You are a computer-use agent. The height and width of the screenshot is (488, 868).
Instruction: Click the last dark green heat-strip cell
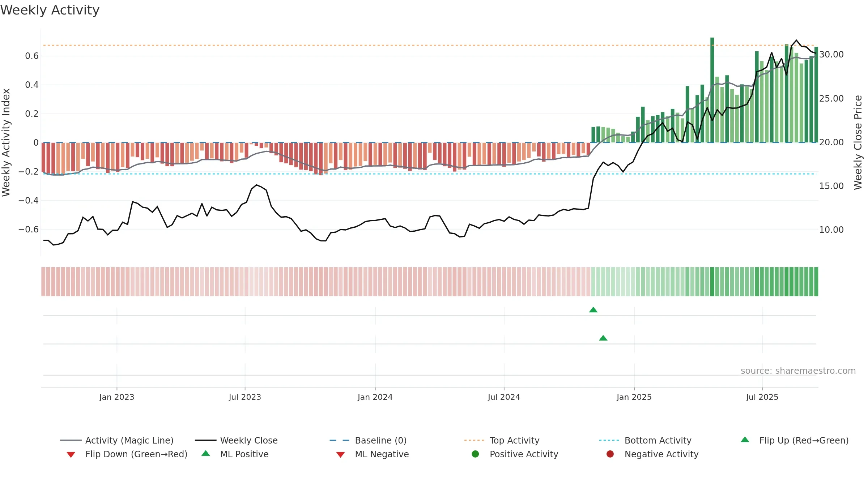click(816, 282)
